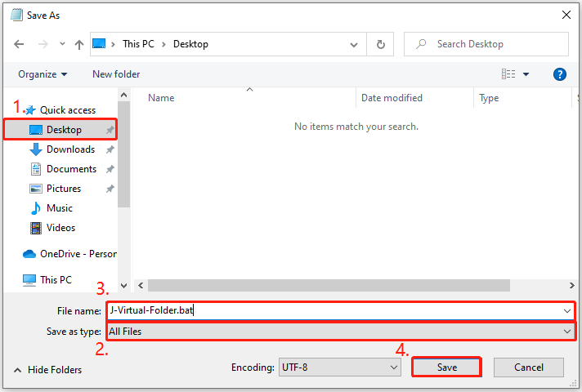Open the recent locations chevron
This screenshot has width=582, height=392.
coord(62,44)
